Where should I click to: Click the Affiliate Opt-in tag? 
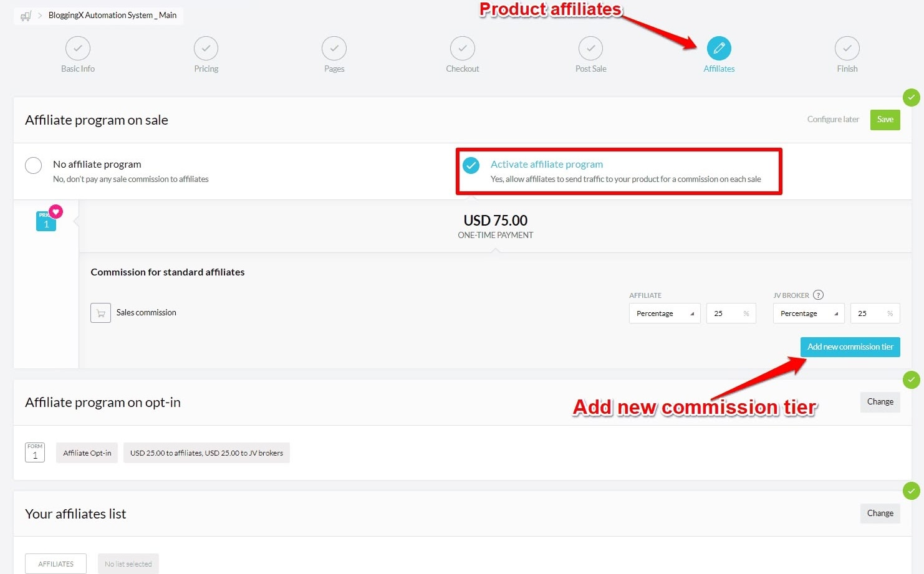pyautogui.click(x=87, y=453)
